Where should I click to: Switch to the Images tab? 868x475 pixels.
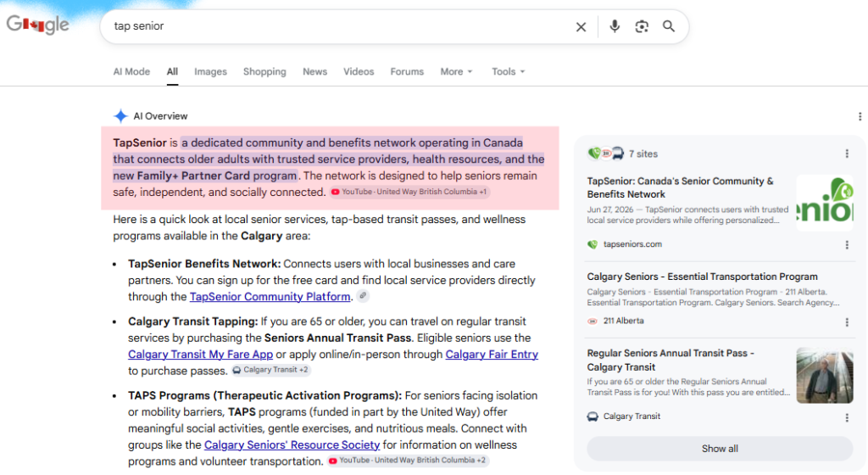(210, 71)
